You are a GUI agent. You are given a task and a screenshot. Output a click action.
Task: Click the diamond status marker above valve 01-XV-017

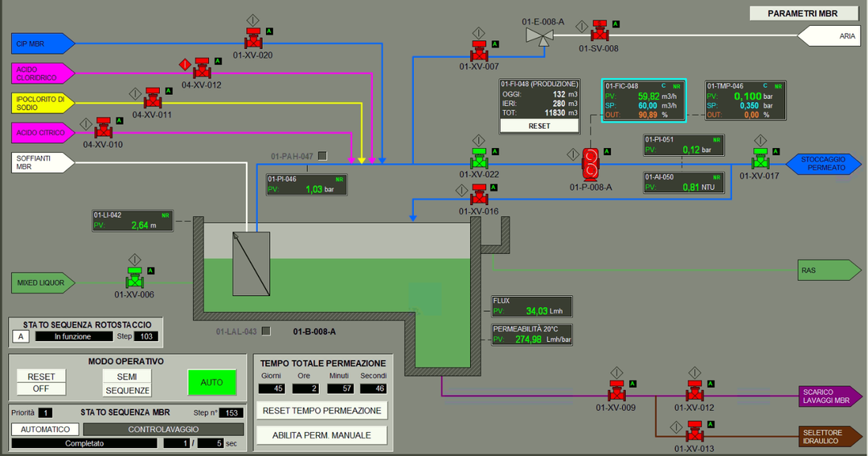click(760, 140)
